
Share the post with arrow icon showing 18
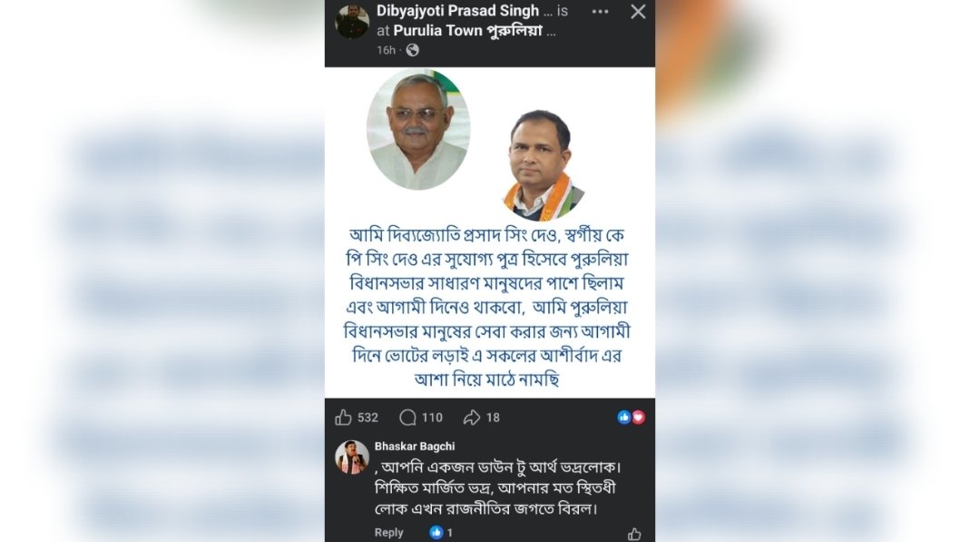481,418
